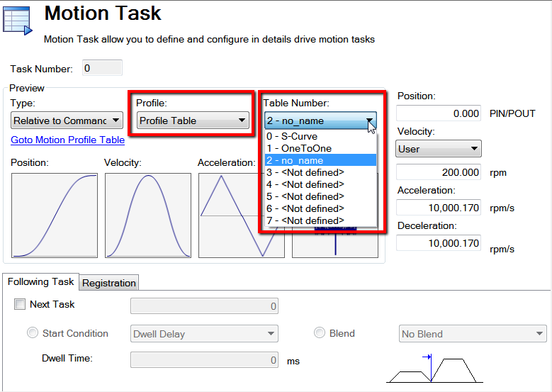Click the Motion Task table icon
Viewport: 552px width, 392px height.
18,21
